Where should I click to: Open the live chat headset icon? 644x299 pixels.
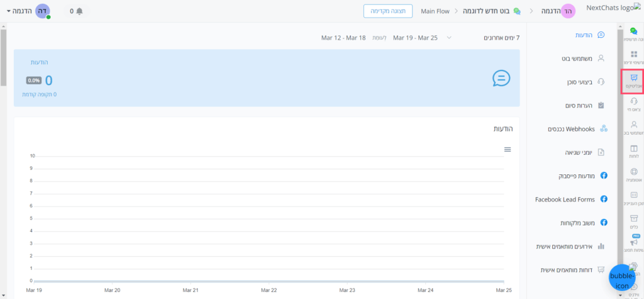pos(633,101)
